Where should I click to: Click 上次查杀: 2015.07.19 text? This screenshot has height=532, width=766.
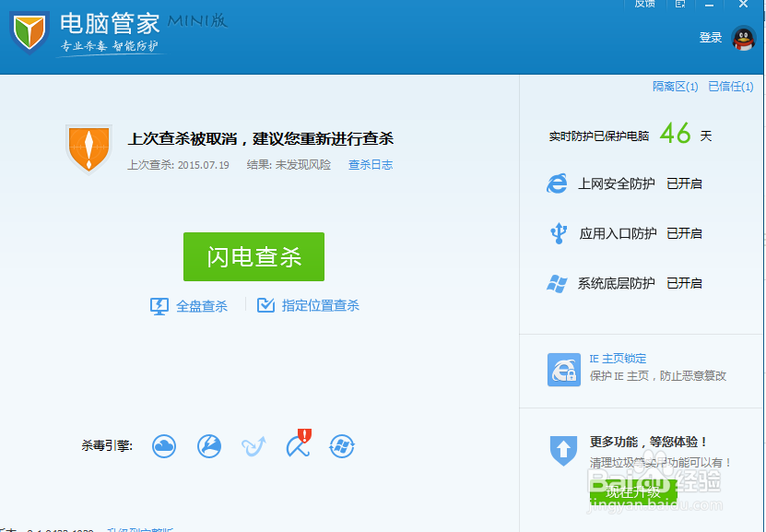click(x=178, y=165)
